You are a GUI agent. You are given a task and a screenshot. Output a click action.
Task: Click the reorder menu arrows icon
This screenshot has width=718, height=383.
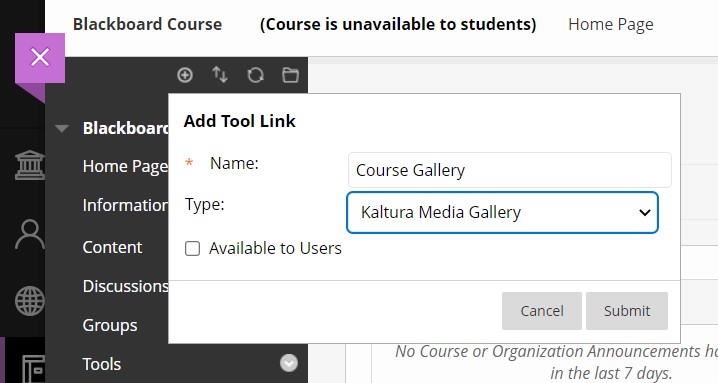220,75
